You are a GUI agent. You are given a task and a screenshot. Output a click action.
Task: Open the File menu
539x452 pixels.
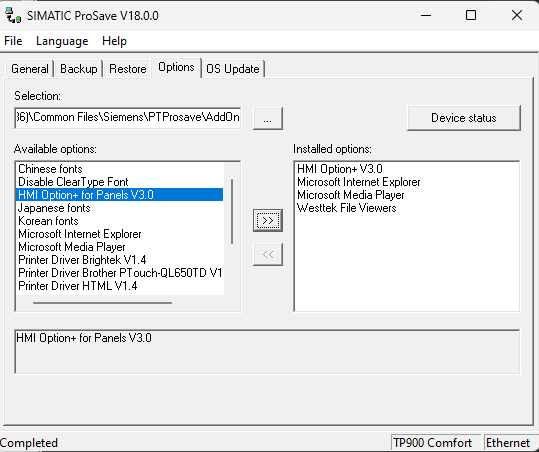click(x=13, y=41)
